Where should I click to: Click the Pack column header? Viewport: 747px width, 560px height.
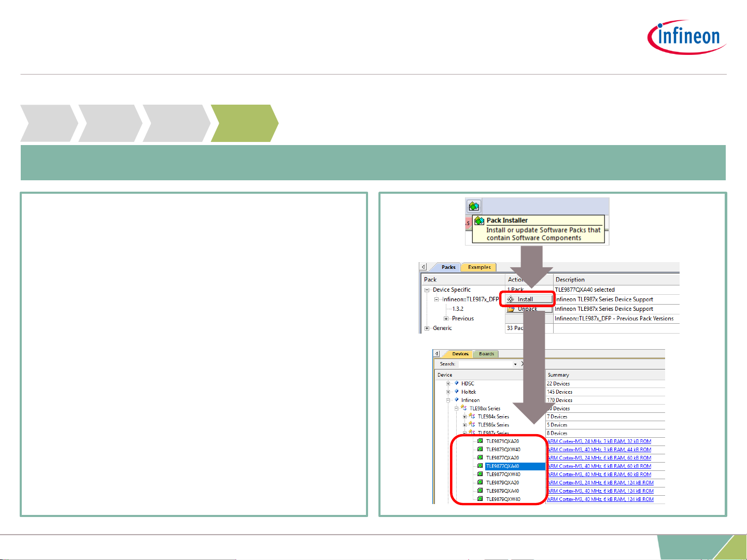coord(462,280)
